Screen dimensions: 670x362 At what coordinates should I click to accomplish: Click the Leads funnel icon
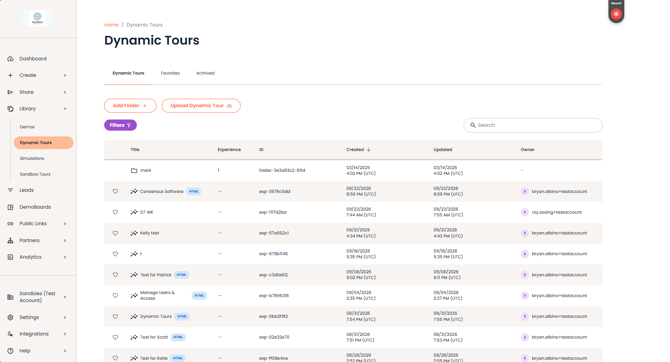10,190
